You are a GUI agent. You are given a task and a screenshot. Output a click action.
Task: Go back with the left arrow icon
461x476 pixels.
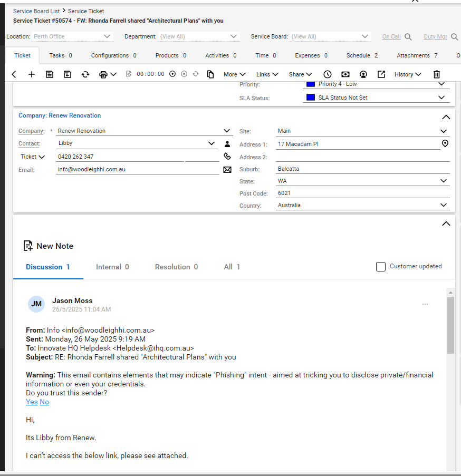point(14,74)
